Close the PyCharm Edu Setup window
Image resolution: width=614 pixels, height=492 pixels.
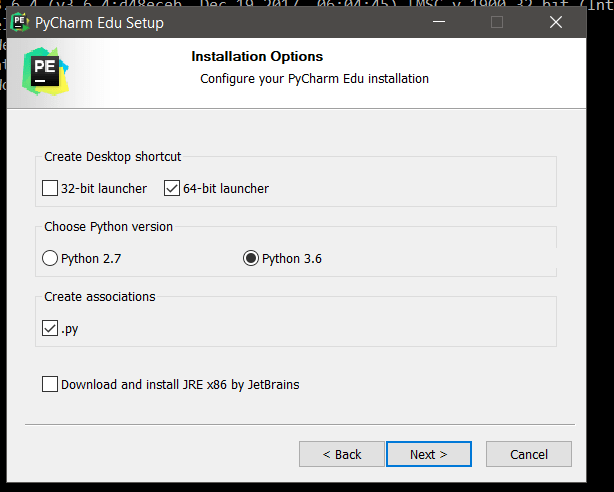[556, 22]
